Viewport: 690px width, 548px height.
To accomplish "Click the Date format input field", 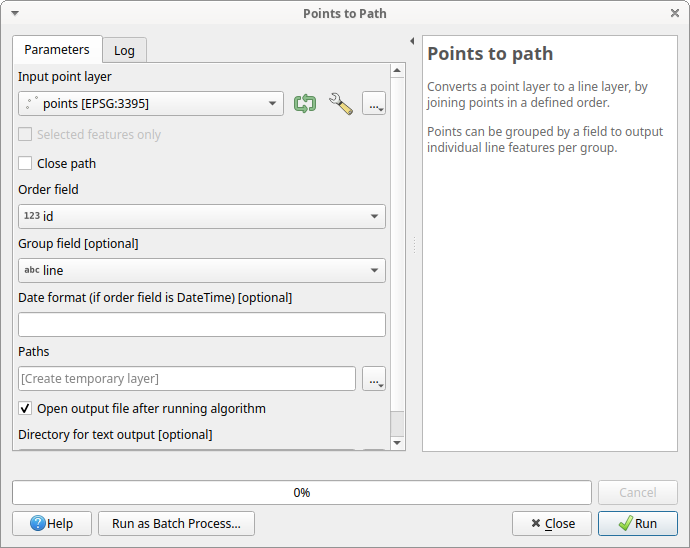I will click(x=202, y=325).
